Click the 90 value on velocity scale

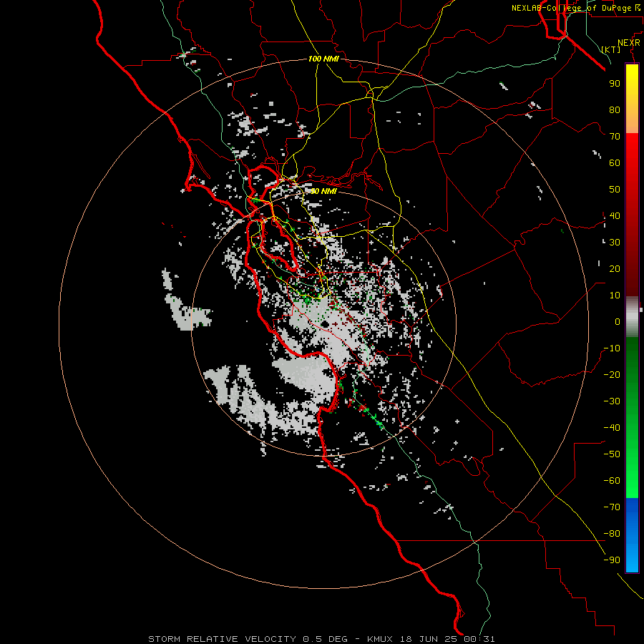(615, 84)
